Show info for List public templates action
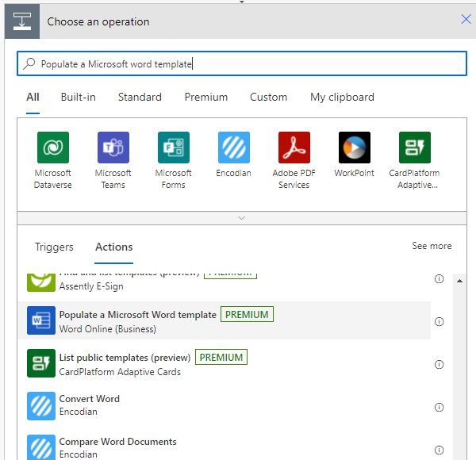The width and height of the screenshot is (476, 460). (439, 364)
